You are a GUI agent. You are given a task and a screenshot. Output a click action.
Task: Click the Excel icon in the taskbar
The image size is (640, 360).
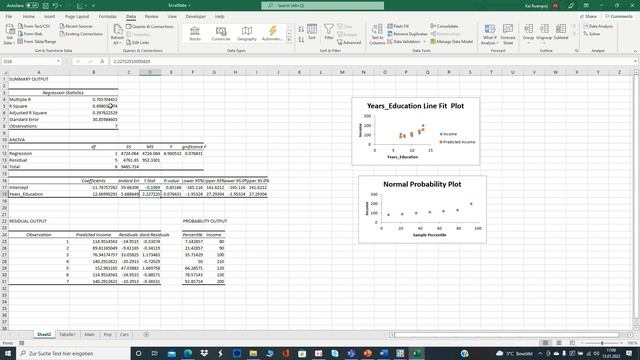click(417, 353)
